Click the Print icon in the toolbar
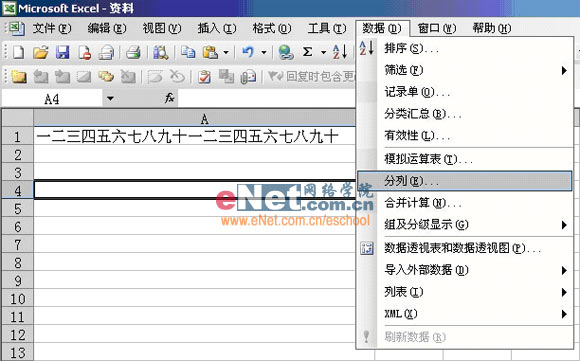Image resolution: width=580 pixels, height=361 pixels. coord(133,52)
